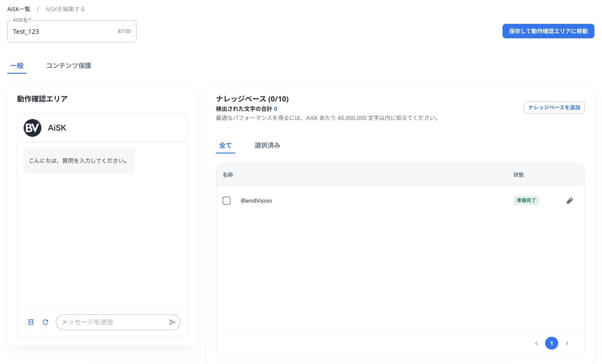
Task: Switch to コンテンツ保護 tab
Action: point(68,66)
